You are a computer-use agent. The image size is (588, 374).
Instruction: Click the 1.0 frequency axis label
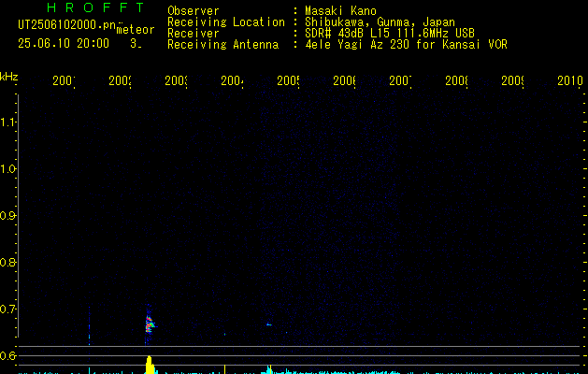coord(7,168)
